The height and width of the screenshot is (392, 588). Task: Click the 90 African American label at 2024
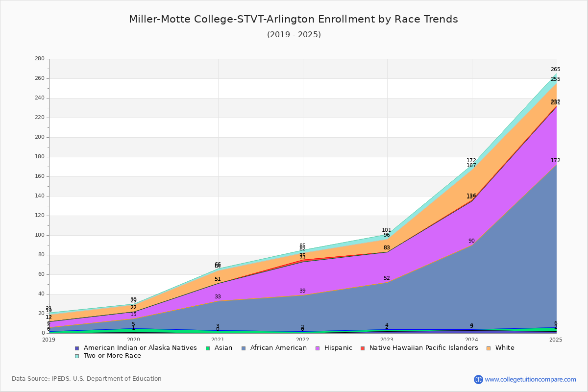coord(471,241)
